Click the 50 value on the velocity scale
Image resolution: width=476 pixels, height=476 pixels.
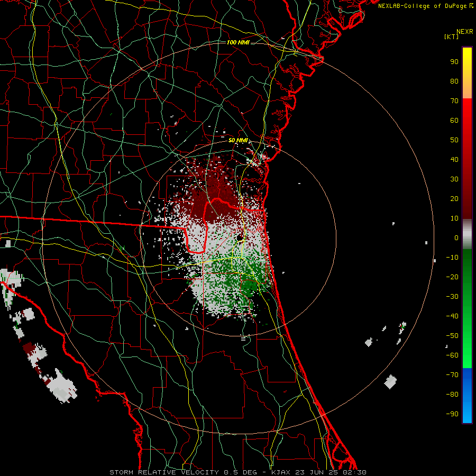pyautogui.click(x=454, y=140)
